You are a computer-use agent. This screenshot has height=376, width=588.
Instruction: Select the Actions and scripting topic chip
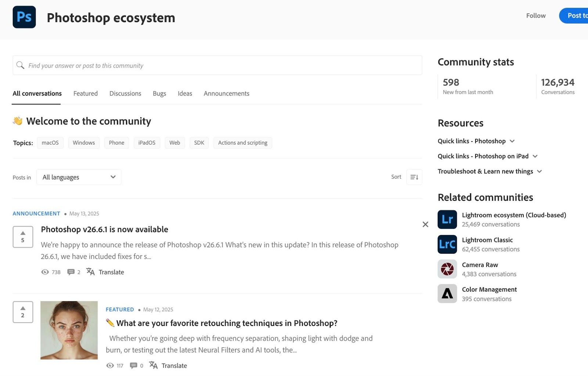click(x=243, y=143)
